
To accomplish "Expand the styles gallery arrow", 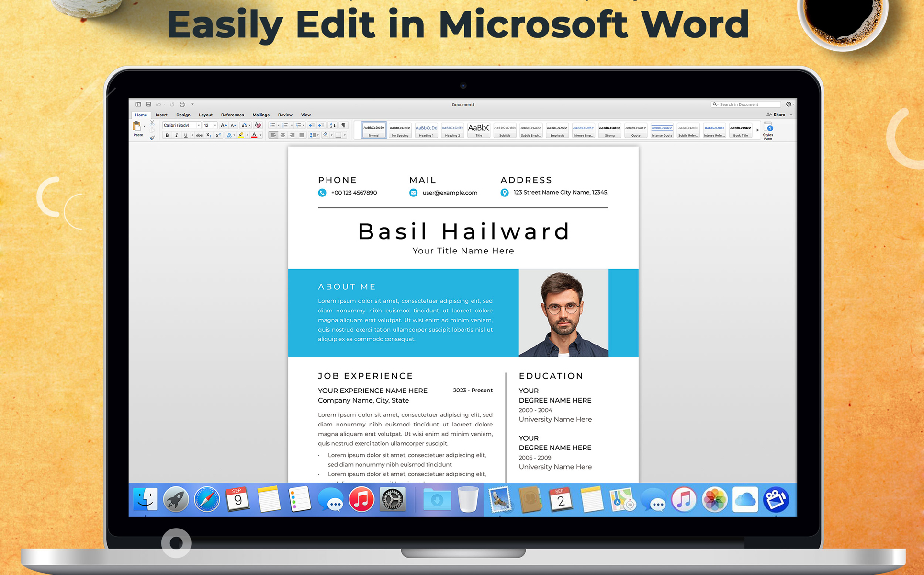I will point(757,130).
